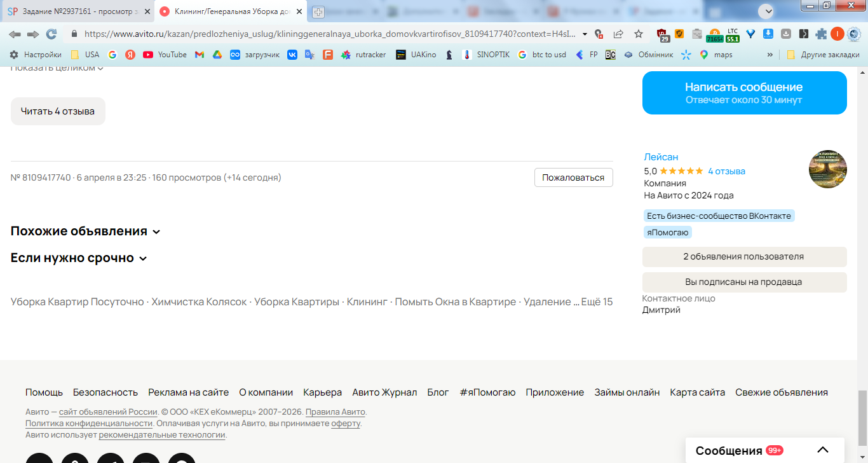The image size is (868, 463).
Task: Open the tab search dropdown button
Action: [766, 11]
